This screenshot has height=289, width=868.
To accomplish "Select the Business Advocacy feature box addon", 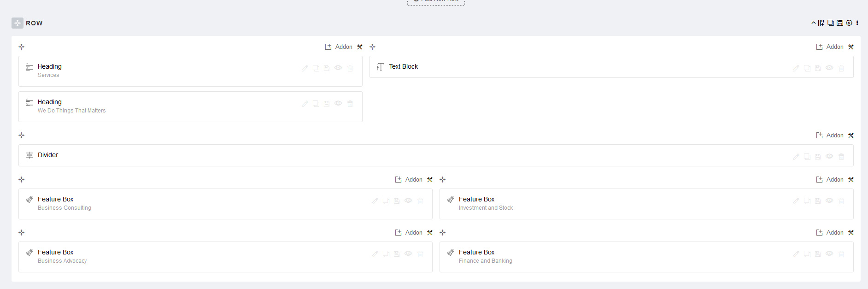I will coord(184,257).
